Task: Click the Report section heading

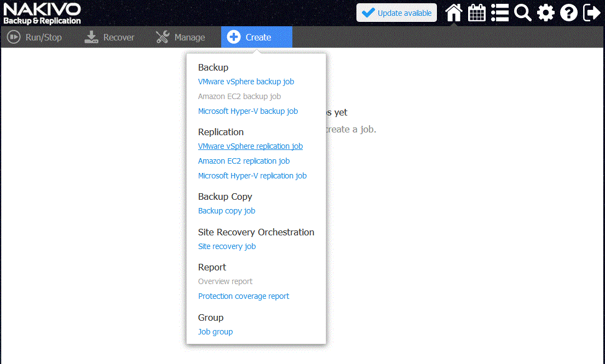Action: (x=212, y=267)
